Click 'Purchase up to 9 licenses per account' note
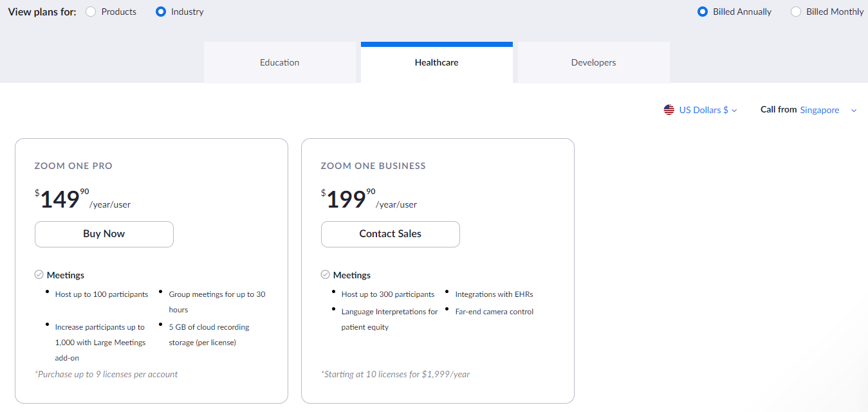The image size is (868, 412). pos(106,374)
